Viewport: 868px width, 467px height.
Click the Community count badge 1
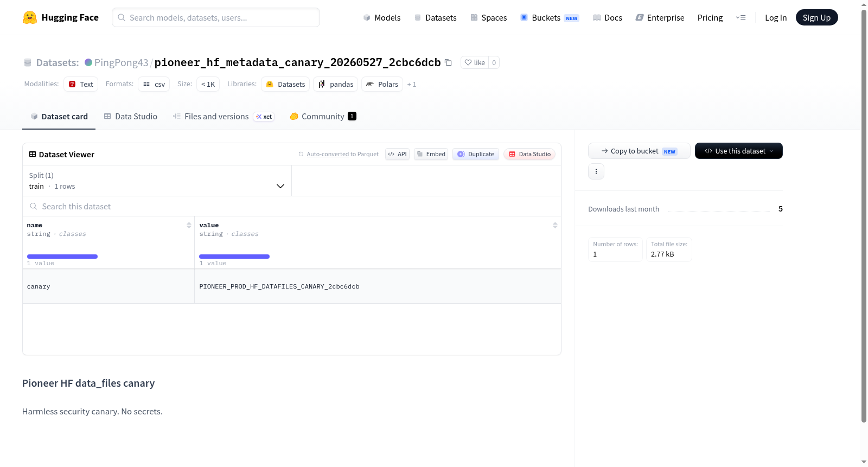(x=352, y=116)
